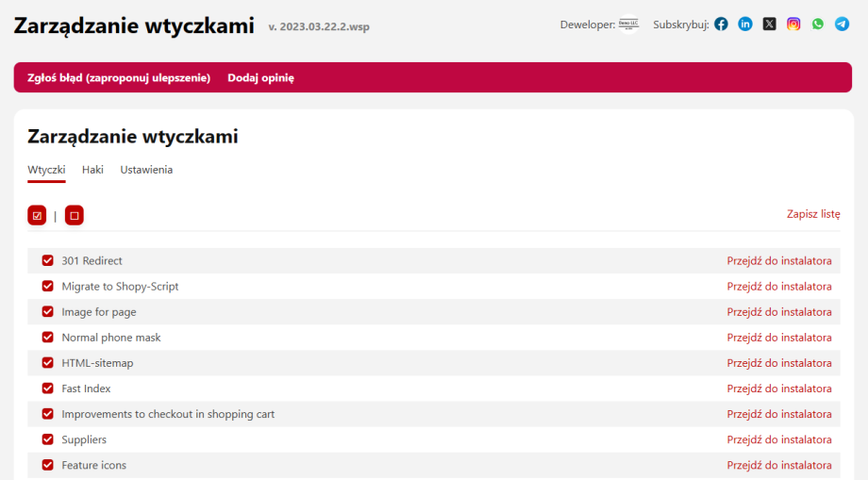Switch to the Haki tab
Image resolution: width=868 pixels, height=480 pixels.
click(x=92, y=170)
